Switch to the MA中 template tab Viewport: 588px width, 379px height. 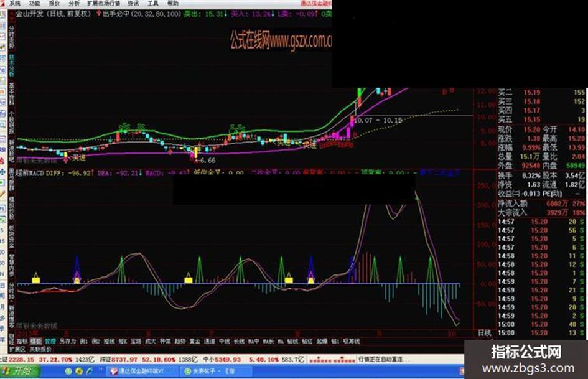253,341
